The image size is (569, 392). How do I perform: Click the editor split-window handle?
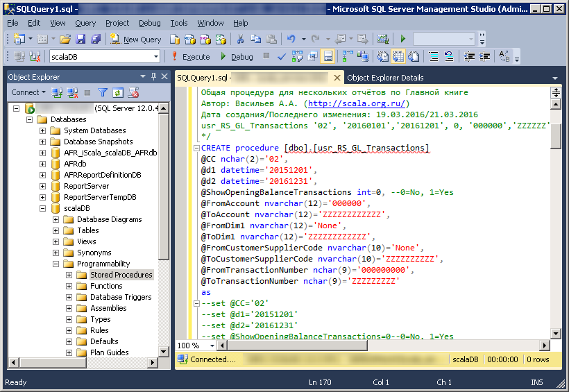[556, 92]
